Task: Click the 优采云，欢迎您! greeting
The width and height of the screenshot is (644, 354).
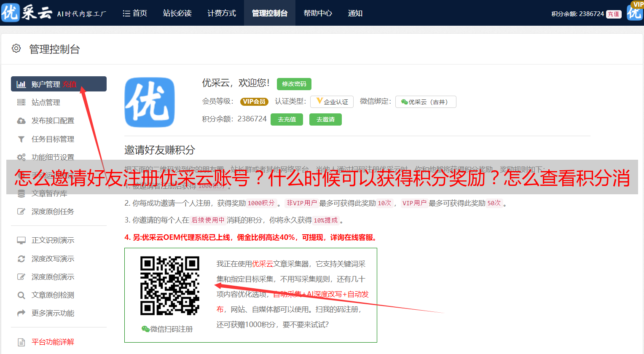Action: pyautogui.click(x=236, y=83)
